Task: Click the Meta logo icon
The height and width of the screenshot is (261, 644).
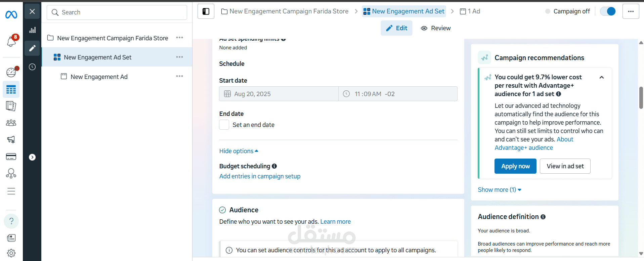Action: [11, 14]
